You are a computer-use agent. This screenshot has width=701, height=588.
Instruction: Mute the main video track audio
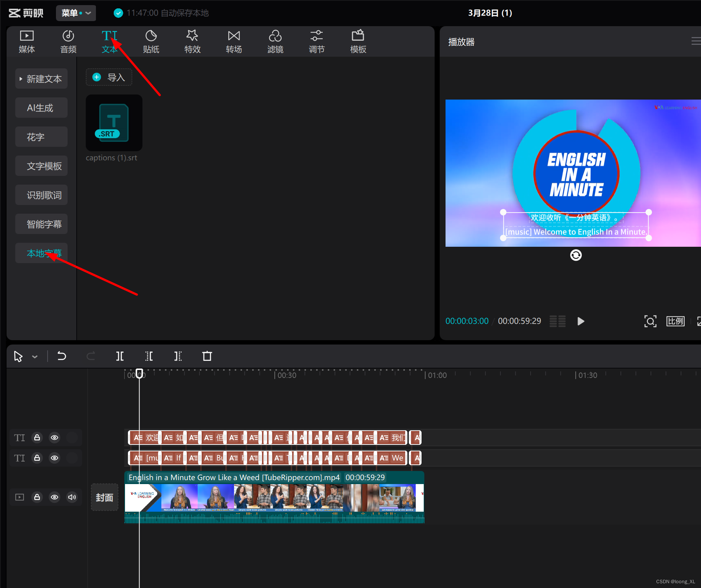tap(72, 497)
